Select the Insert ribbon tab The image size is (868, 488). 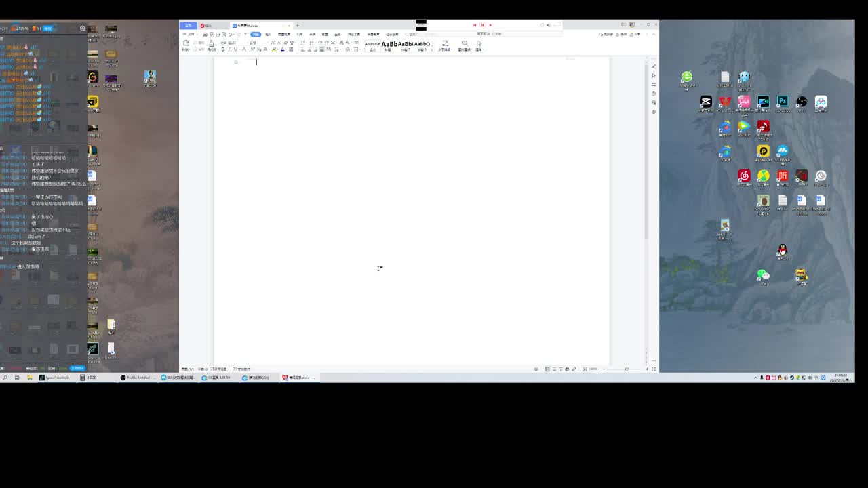(x=268, y=35)
